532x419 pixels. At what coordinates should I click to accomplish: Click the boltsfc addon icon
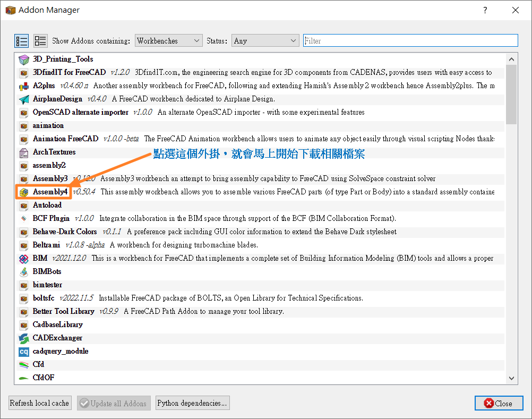[24, 298]
